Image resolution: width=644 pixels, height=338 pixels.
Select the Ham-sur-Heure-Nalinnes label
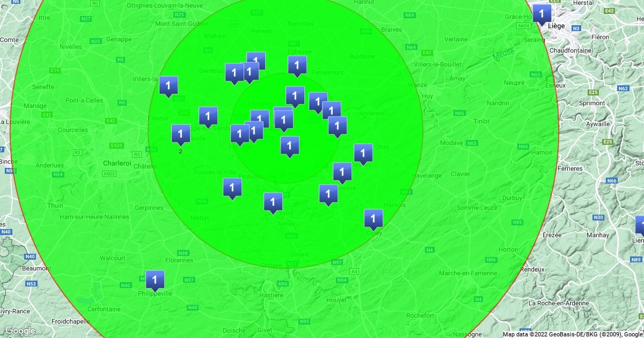tap(94, 217)
